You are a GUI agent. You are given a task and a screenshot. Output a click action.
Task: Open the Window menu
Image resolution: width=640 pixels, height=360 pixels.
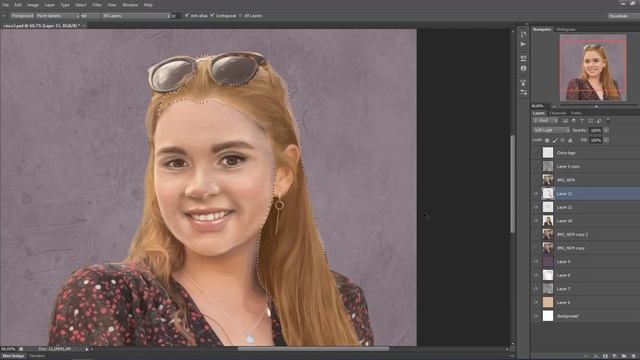(130, 5)
